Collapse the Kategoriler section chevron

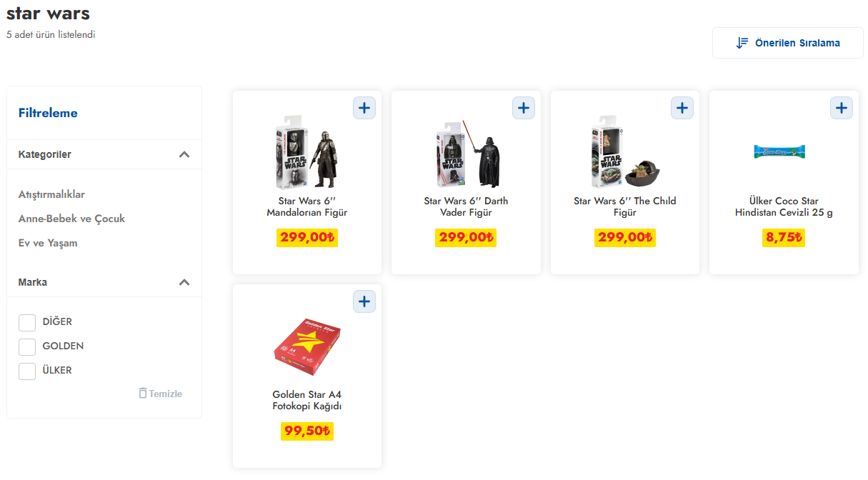(x=184, y=154)
